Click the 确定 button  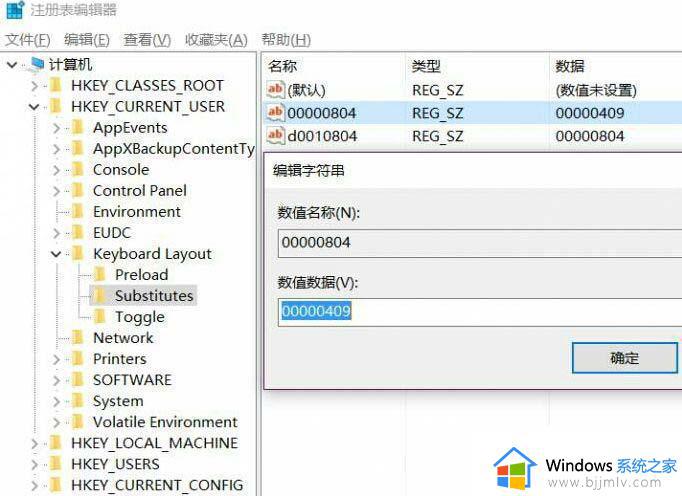point(625,358)
